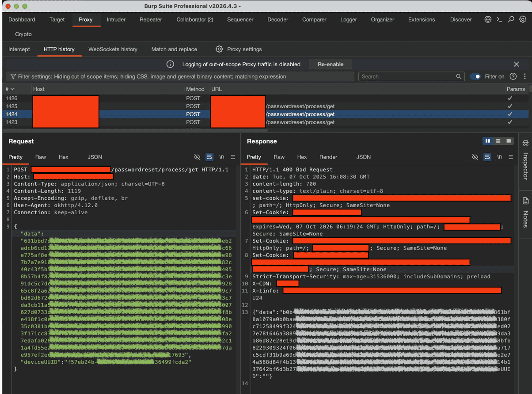Dismiss the out-of-scope logging notification
The width and height of the screenshot is (532, 394).
517,64
